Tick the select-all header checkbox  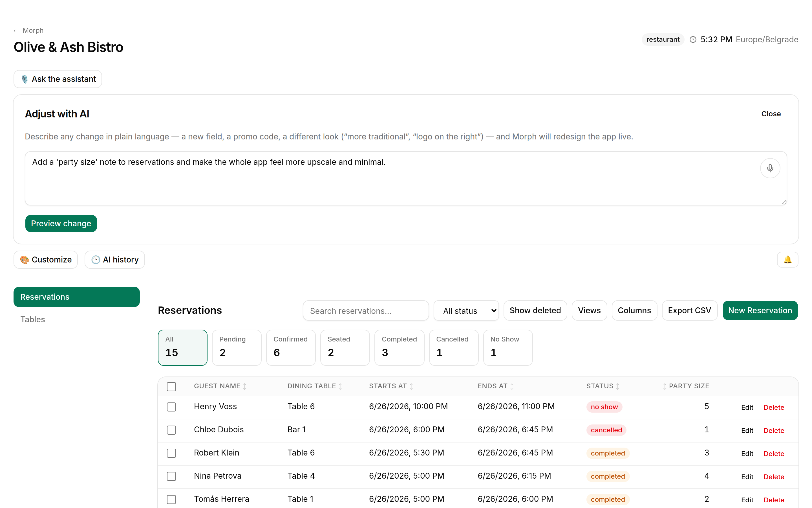pos(171,386)
